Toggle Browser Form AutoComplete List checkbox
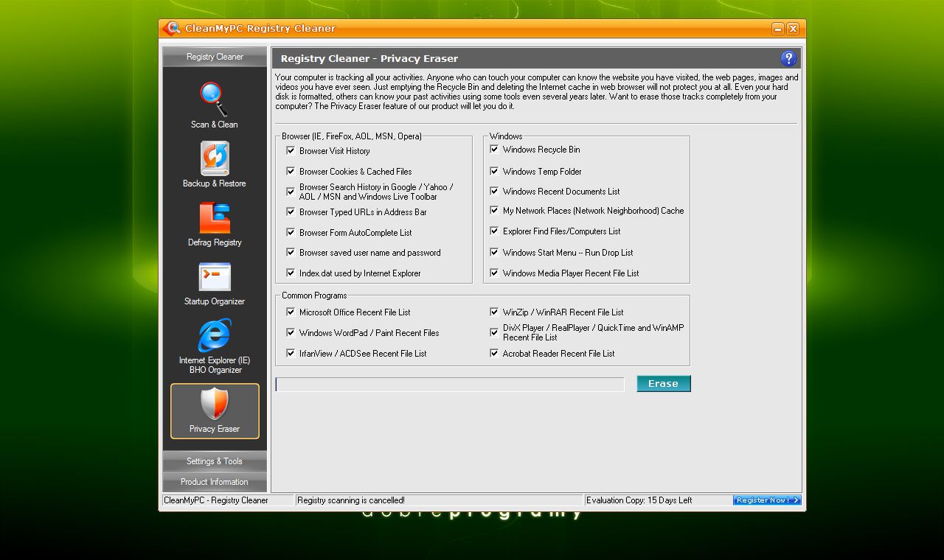 (291, 232)
